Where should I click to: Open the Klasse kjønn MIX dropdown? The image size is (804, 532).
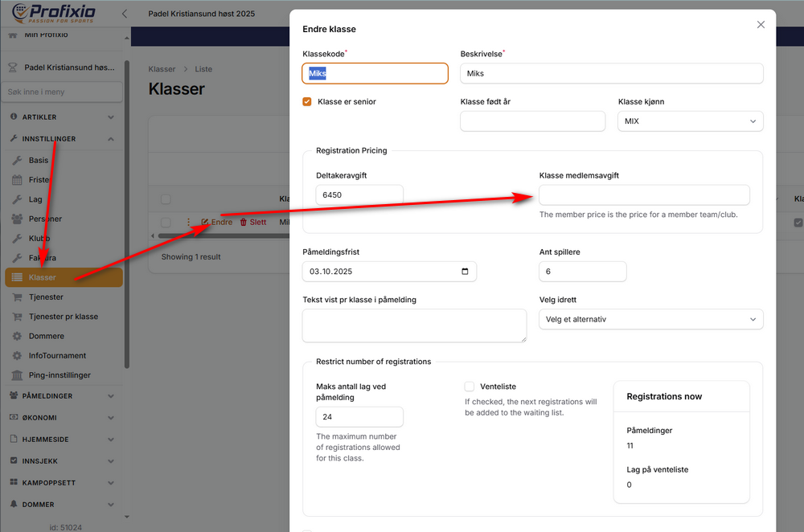click(x=690, y=121)
